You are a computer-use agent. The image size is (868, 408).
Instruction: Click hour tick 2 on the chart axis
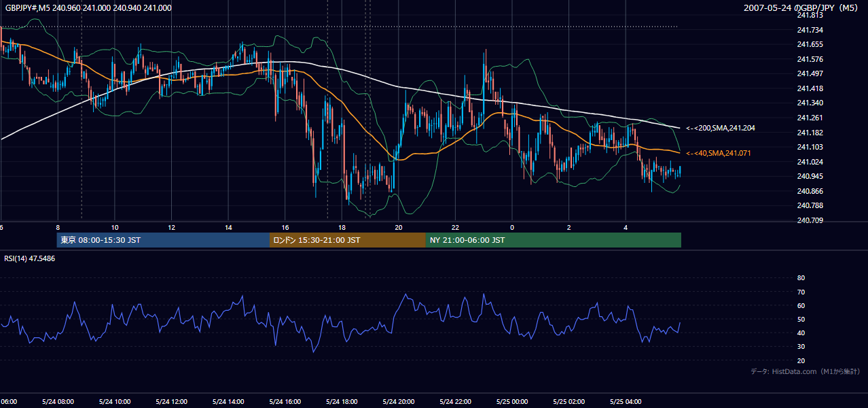pos(569,228)
